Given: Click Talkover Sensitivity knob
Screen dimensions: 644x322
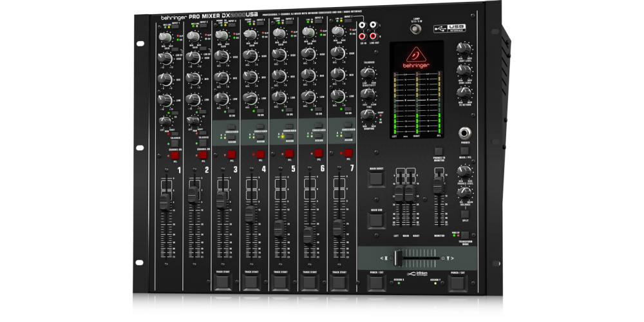Looking at the screenshot, I should [x=368, y=74].
